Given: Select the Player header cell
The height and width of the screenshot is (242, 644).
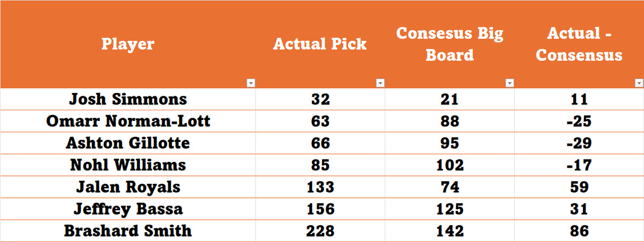Looking at the screenshot, I should click(128, 44).
